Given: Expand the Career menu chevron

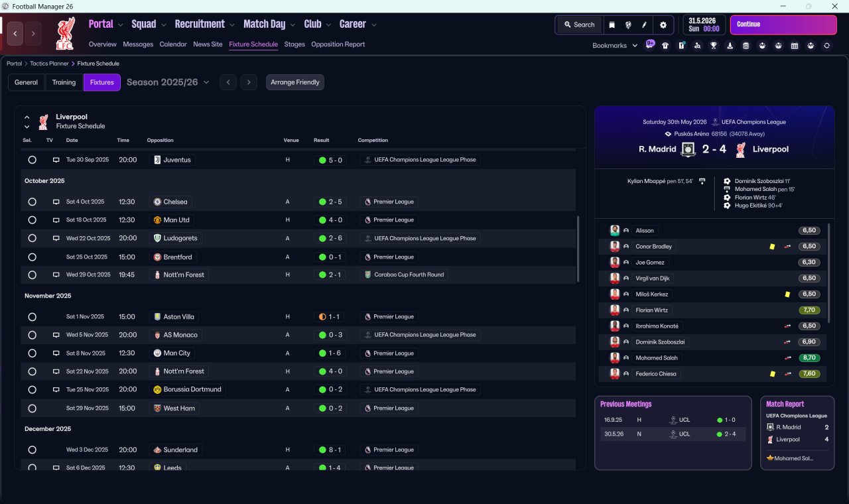Looking at the screenshot, I should (374, 25).
